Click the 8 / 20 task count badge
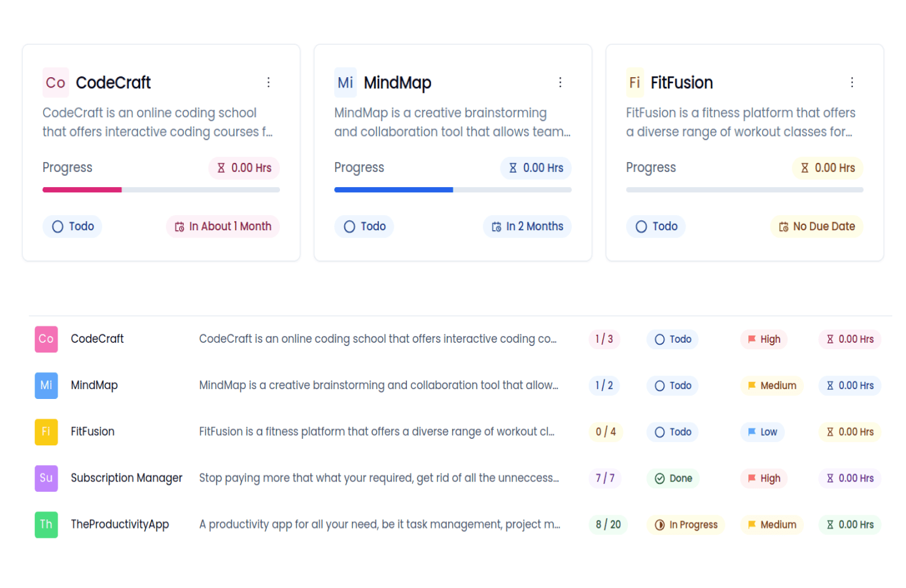 point(608,525)
